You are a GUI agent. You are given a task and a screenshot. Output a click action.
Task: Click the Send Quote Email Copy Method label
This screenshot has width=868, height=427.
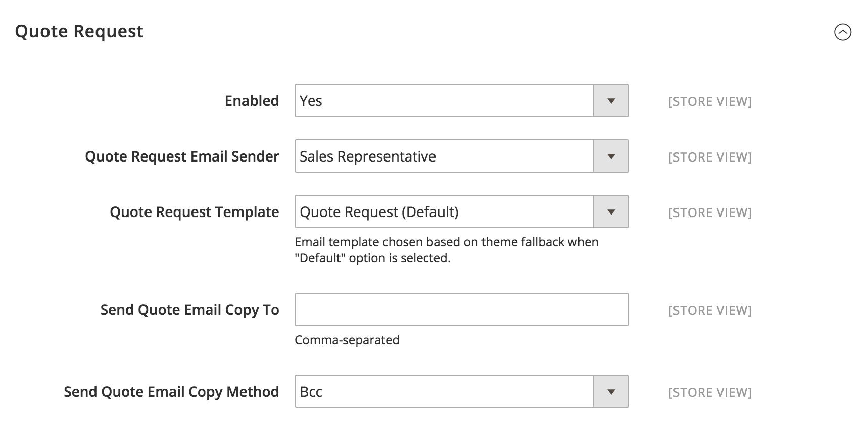[x=171, y=392]
